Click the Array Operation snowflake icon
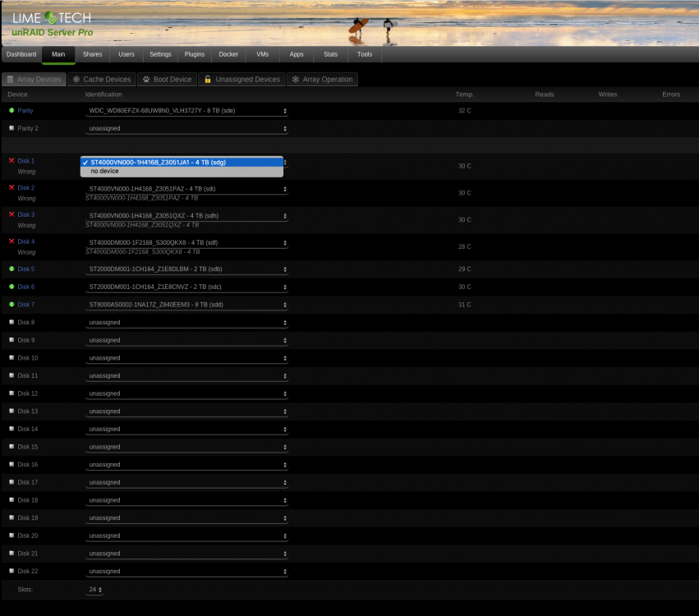Image resolution: width=699 pixels, height=616 pixels. 296,80
